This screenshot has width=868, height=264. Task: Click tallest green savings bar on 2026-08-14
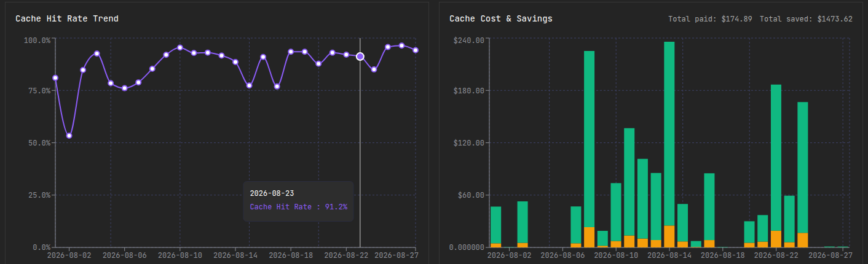click(669, 134)
